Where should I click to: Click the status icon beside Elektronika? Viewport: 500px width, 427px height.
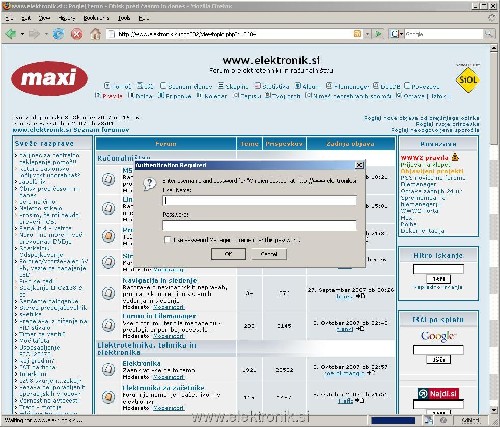(x=108, y=369)
